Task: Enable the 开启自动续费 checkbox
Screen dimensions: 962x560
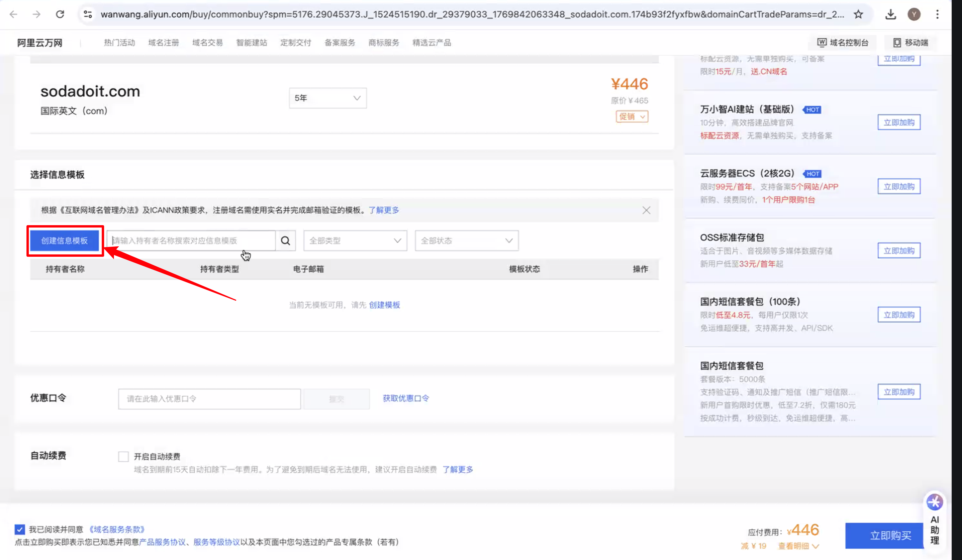Action: (123, 457)
